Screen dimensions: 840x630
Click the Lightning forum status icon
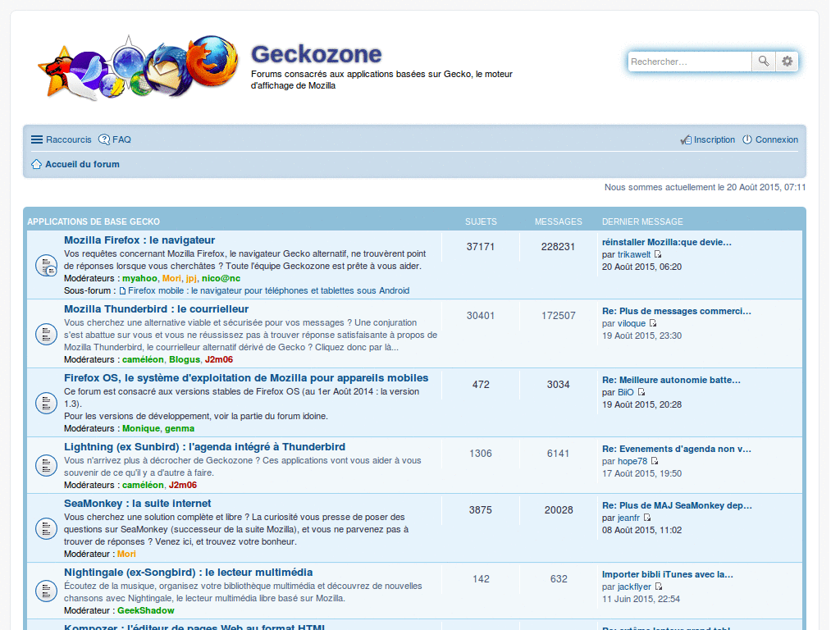[46, 466]
